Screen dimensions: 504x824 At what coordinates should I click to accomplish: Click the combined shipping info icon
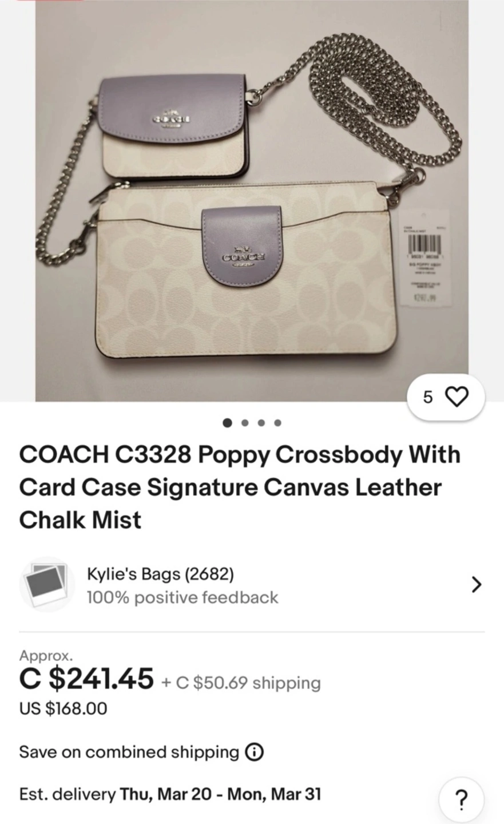click(254, 752)
